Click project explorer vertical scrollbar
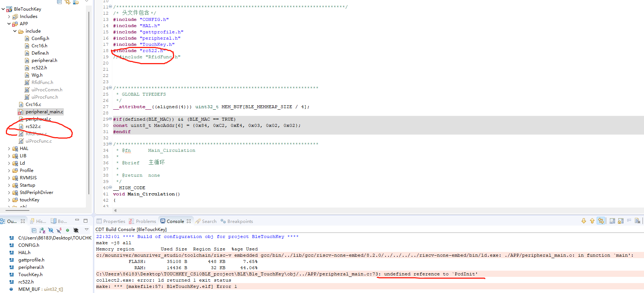 (89, 103)
